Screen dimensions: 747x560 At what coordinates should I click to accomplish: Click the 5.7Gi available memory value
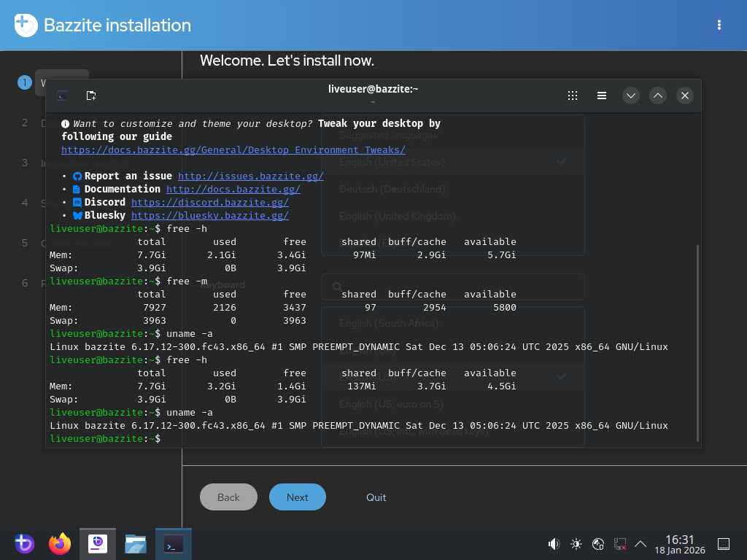pyautogui.click(x=502, y=255)
